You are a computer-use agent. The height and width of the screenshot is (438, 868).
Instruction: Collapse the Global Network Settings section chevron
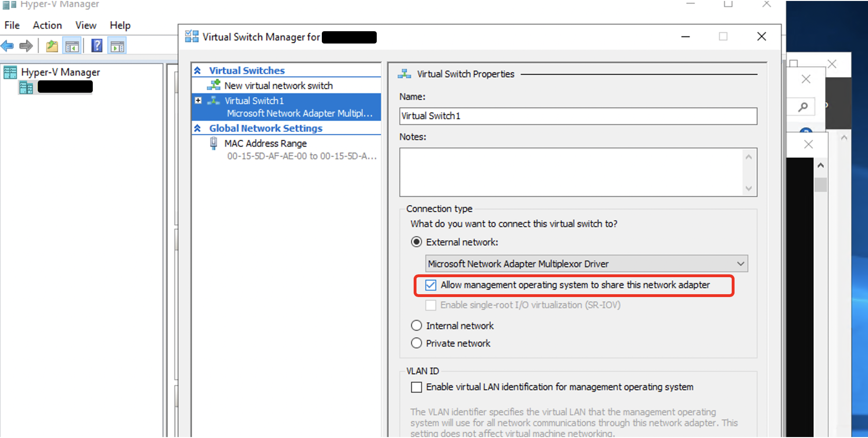click(x=198, y=128)
